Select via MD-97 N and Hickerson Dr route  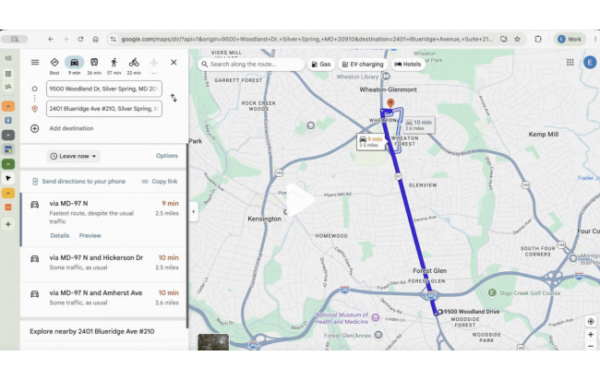click(103, 263)
